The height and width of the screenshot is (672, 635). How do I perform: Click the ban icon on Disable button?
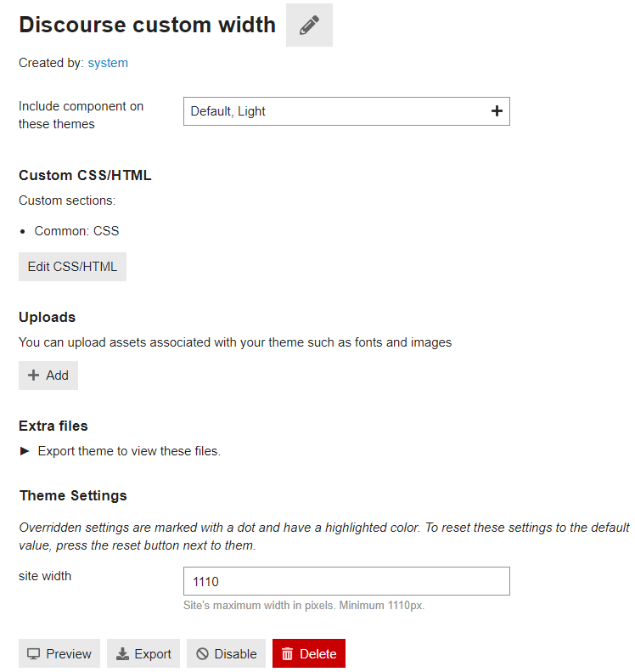pyautogui.click(x=202, y=653)
